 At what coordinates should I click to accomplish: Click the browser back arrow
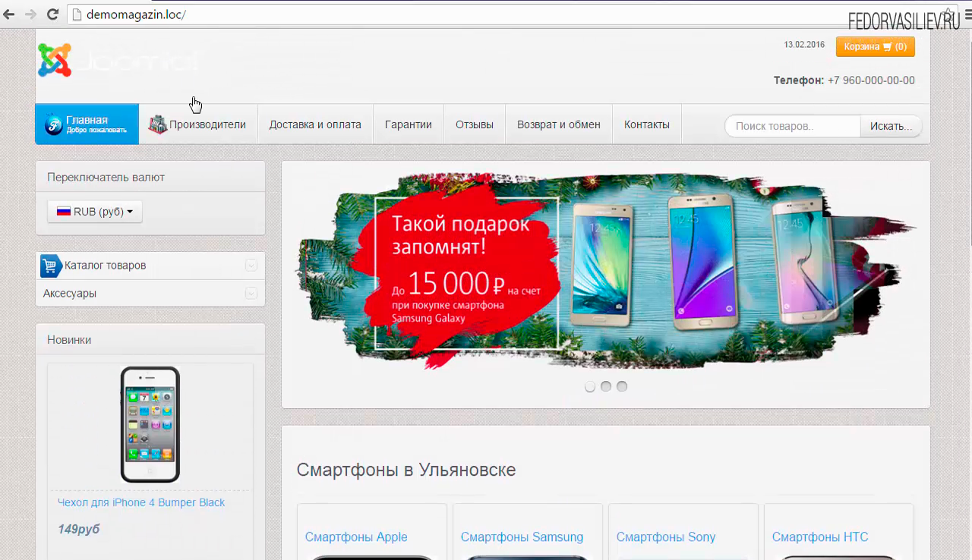tap(9, 14)
